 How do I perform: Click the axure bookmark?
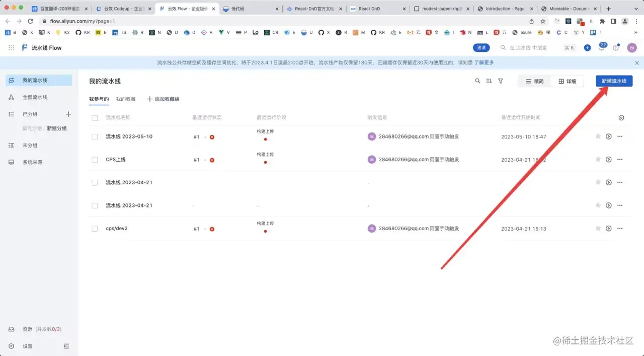(x=522, y=32)
